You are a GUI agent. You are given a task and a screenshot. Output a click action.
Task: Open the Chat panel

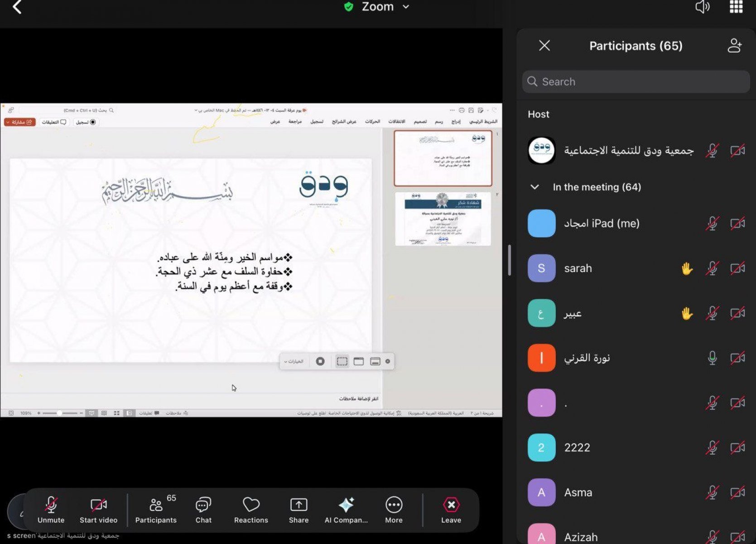(x=203, y=510)
